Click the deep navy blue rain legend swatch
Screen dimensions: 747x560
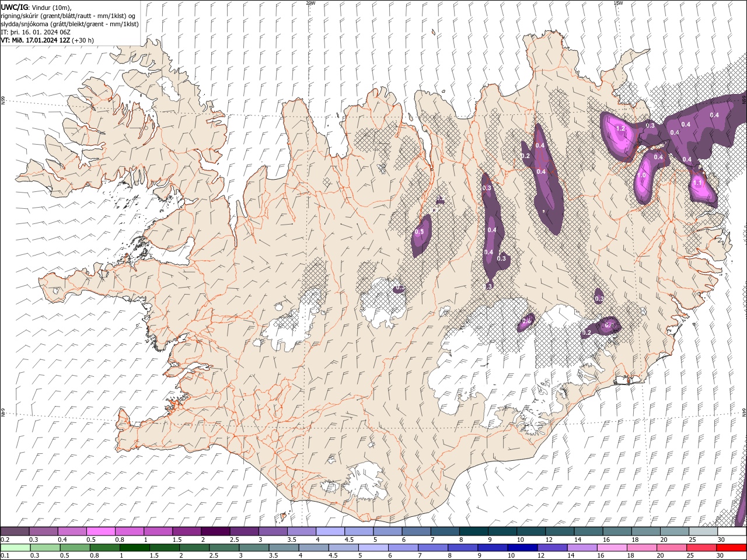(522, 548)
